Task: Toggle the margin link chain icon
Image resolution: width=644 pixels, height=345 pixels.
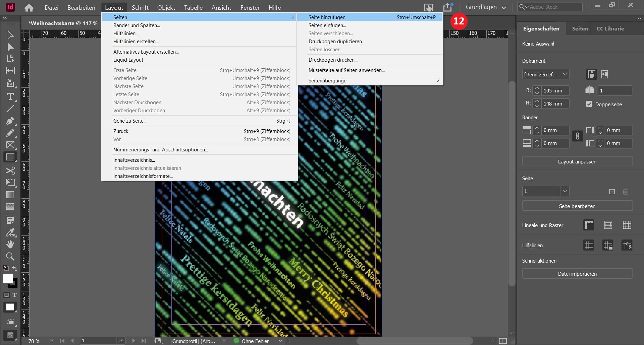Action: (577, 136)
